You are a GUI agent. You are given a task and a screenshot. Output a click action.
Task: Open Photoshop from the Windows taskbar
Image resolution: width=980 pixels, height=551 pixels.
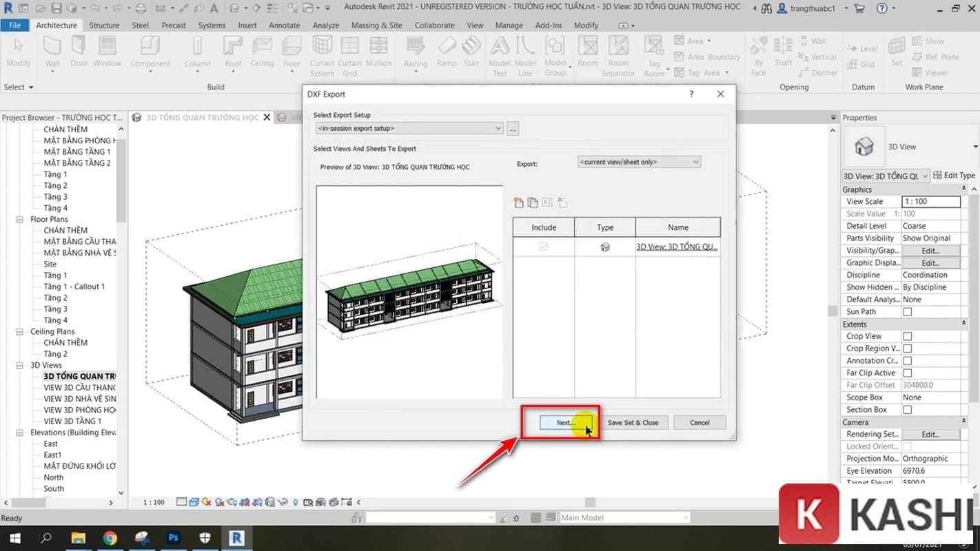173,538
